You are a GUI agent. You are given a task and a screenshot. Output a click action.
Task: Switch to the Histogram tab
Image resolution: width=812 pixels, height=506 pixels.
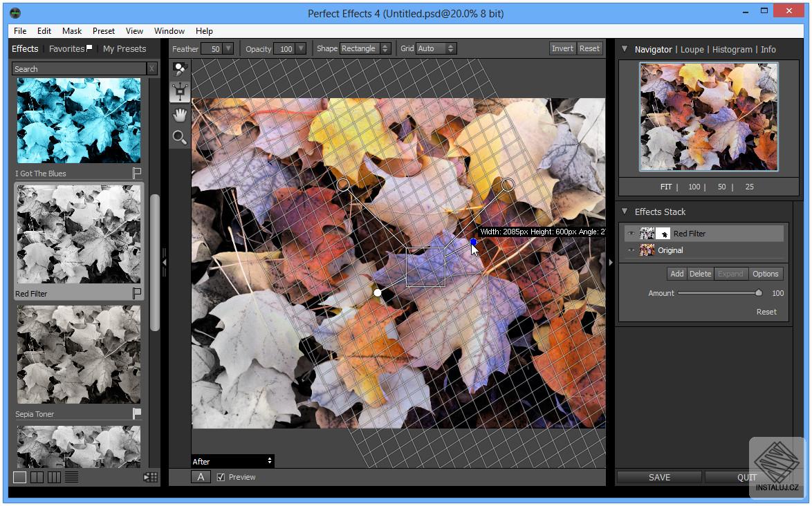coord(732,50)
